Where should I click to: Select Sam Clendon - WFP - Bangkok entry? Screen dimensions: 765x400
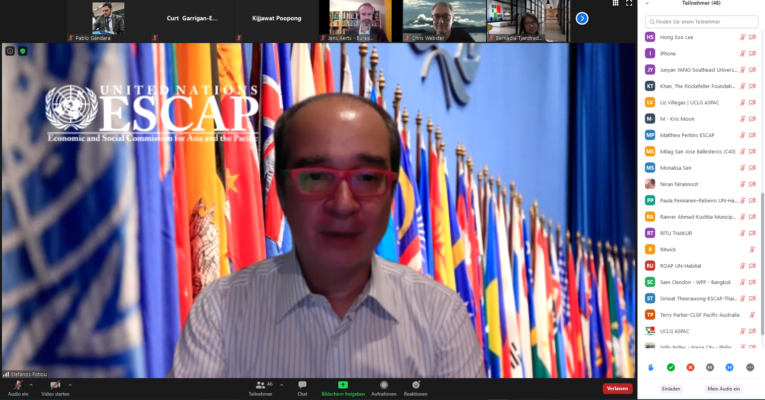pos(701,282)
